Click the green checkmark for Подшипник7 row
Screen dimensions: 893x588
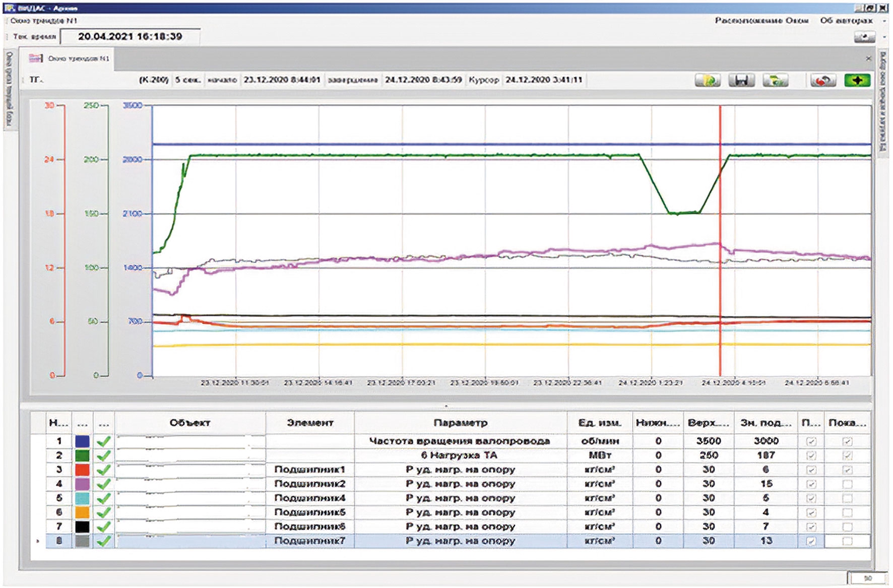(x=103, y=541)
